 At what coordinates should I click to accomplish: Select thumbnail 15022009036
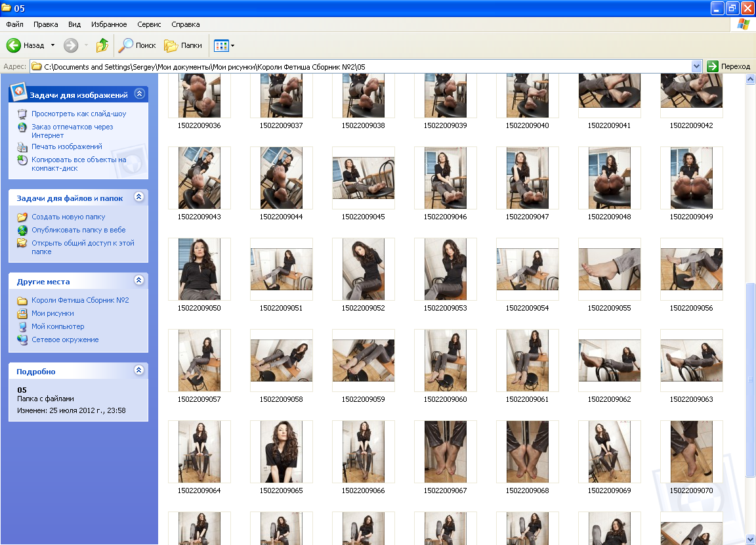coord(199,96)
